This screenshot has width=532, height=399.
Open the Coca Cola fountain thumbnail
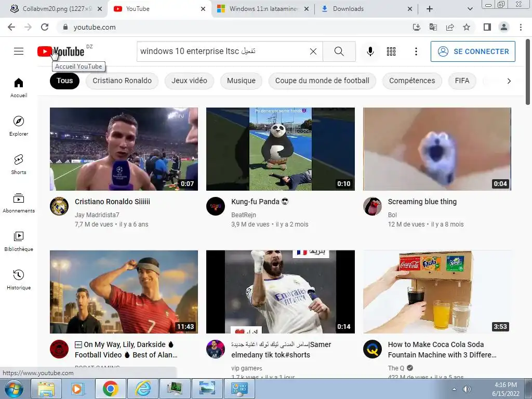click(437, 292)
